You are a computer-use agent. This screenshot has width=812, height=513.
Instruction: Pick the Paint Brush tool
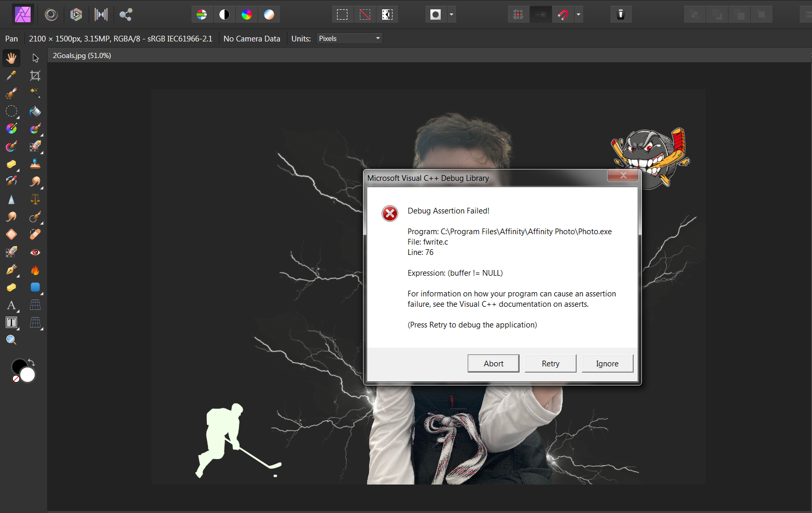tap(35, 129)
